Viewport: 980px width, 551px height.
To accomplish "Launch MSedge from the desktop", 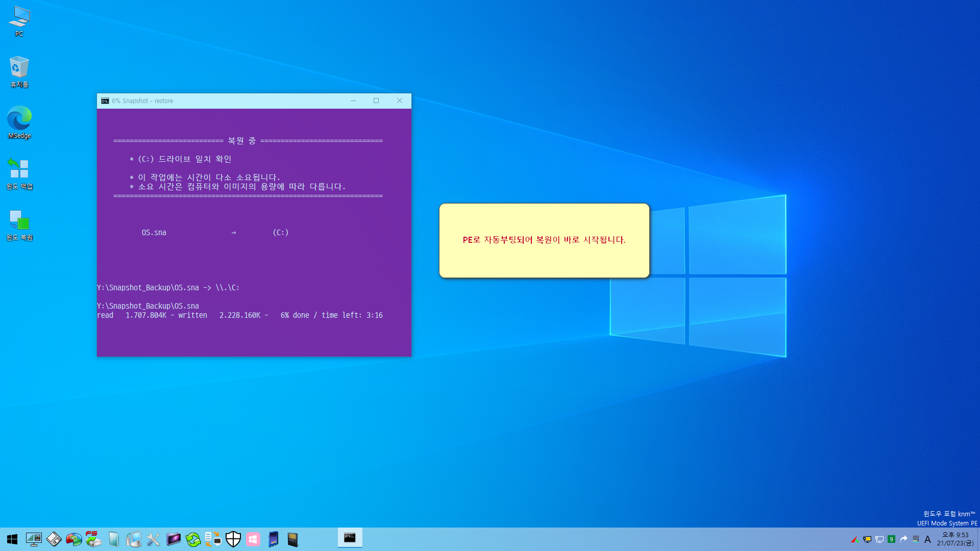I will [19, 122].
